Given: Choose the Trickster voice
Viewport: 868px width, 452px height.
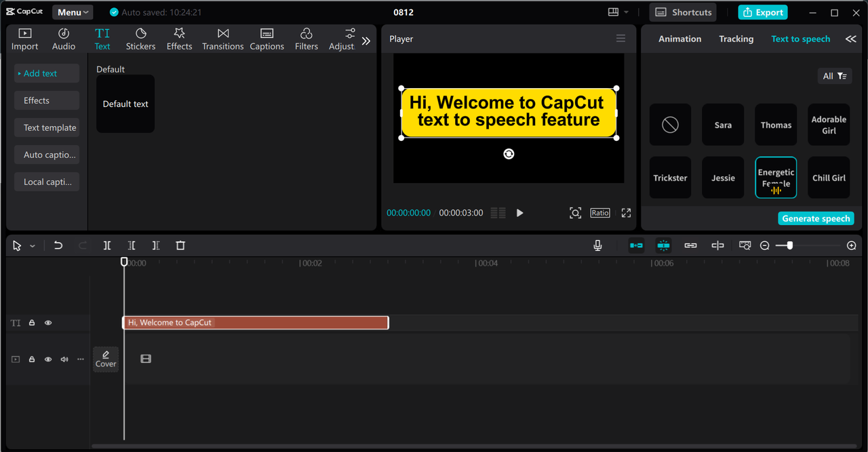Looking at the screenshot, I should [x=670, y=178].
